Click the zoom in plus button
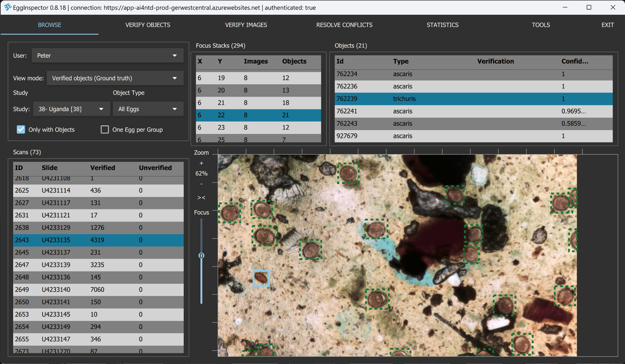The width and height of the screenshot is (625, 364). point(202,163)
